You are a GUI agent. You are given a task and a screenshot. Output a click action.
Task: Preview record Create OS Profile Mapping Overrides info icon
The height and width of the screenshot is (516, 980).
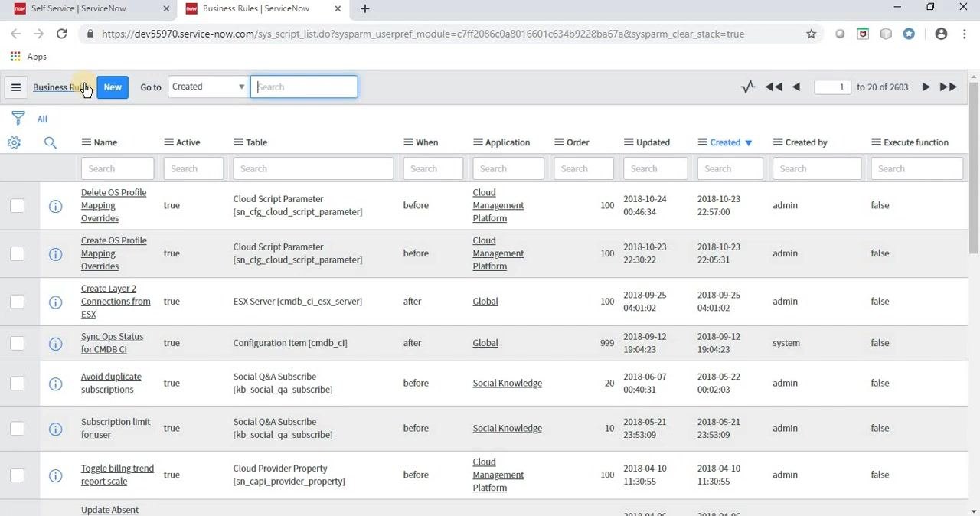coord(55,254)
